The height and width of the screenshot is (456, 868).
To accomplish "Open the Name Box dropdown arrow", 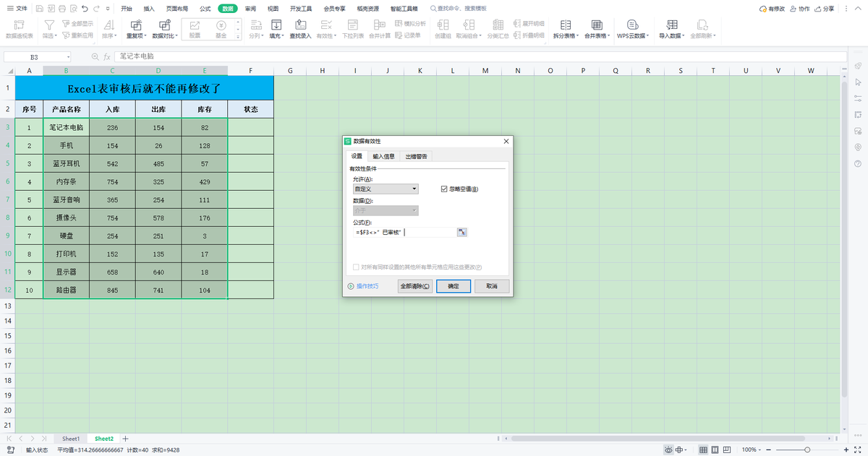I will [69, 56].
